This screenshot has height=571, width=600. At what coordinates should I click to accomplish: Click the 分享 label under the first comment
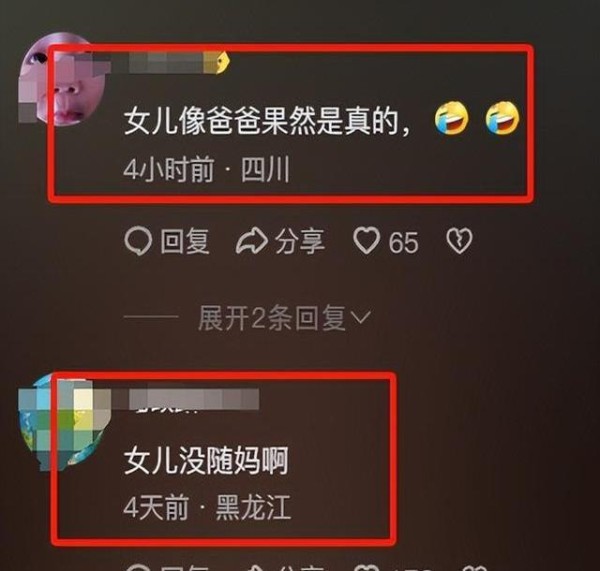[x=300, y=241]
